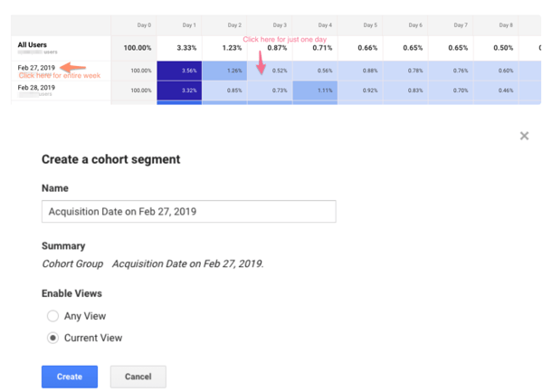Click the 0.78% Day 6 cell

(x=405, y=71)
